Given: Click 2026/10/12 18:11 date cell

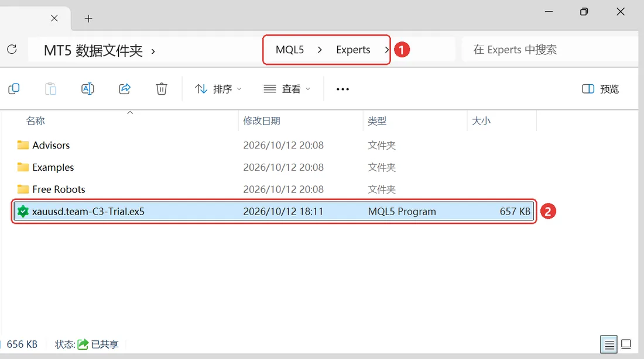Looking at the screenshot, I should [x=283, y=211].
